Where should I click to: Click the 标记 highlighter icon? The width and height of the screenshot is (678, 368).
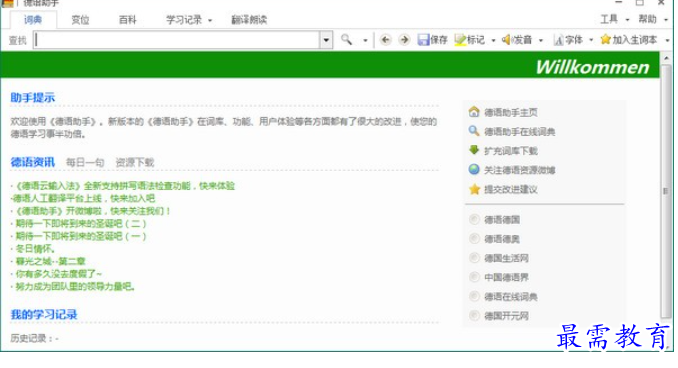coord(460,40)
